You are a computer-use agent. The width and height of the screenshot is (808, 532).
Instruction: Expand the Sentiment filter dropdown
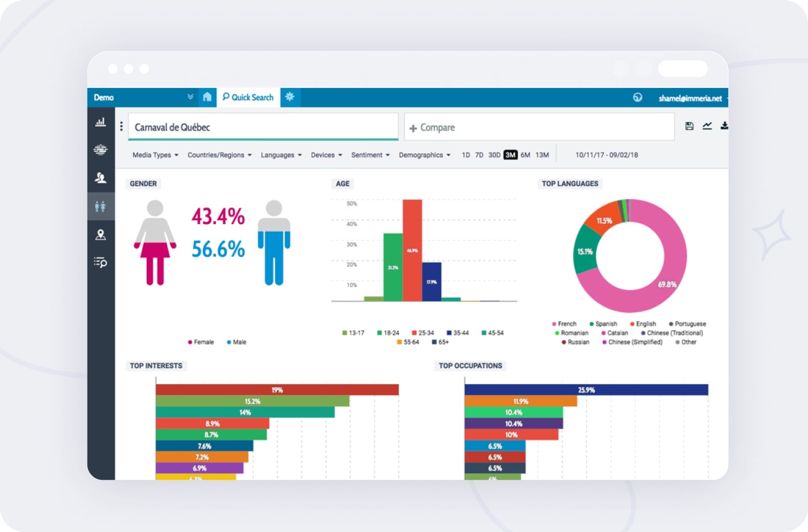click(x=370, y=155)
